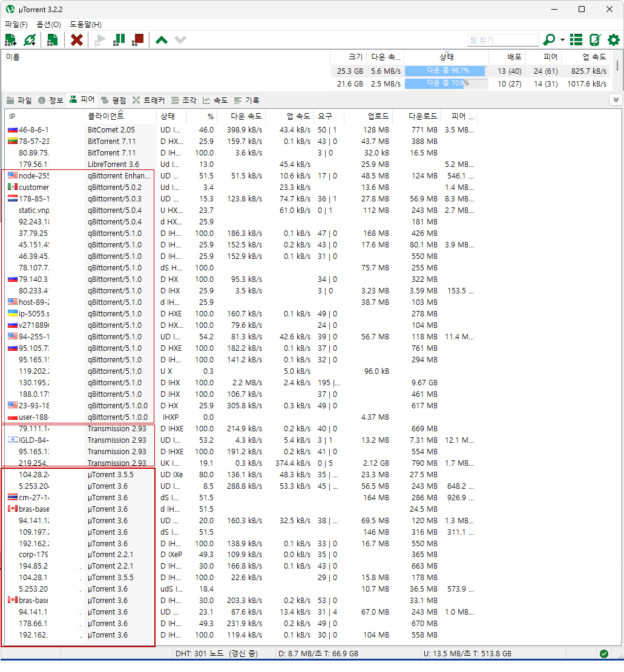Click the red Stop Torrent icon

pos(138,40)
